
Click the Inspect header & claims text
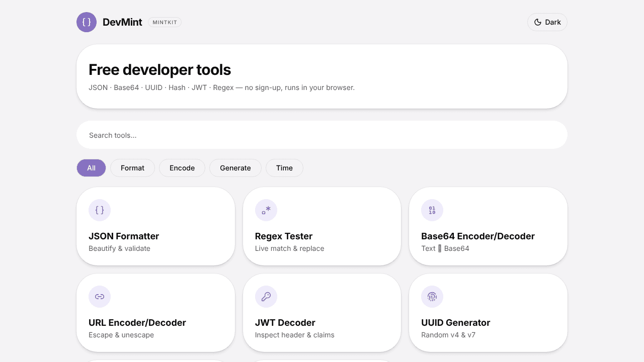[295, 335]
